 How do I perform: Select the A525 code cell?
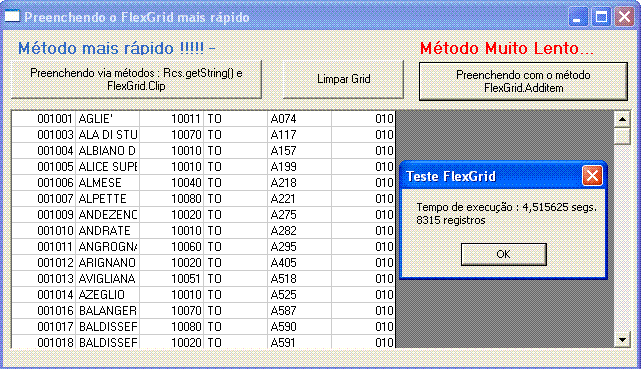(x=299, y=295)
